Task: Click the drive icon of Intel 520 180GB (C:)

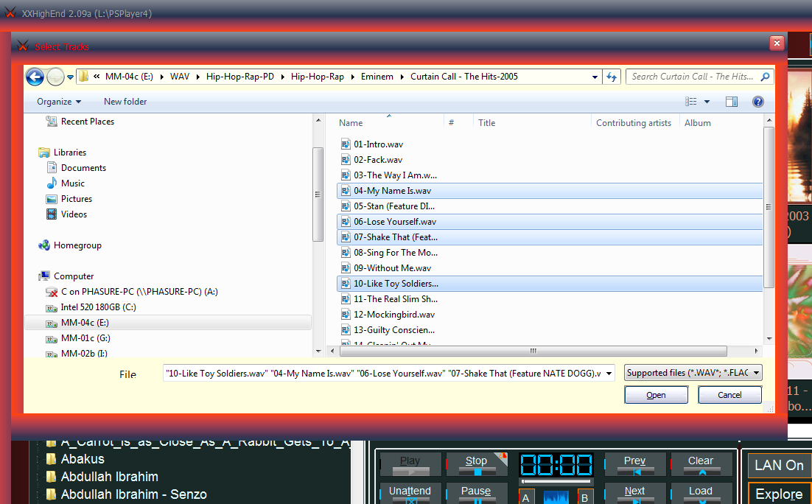Action: [52, 308]
